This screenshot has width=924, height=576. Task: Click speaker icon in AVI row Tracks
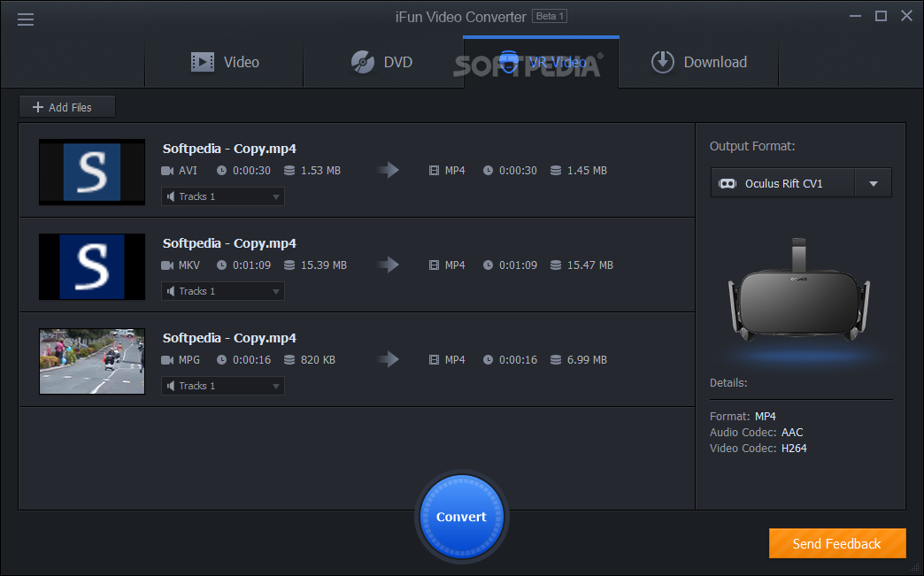coord(171,196)
